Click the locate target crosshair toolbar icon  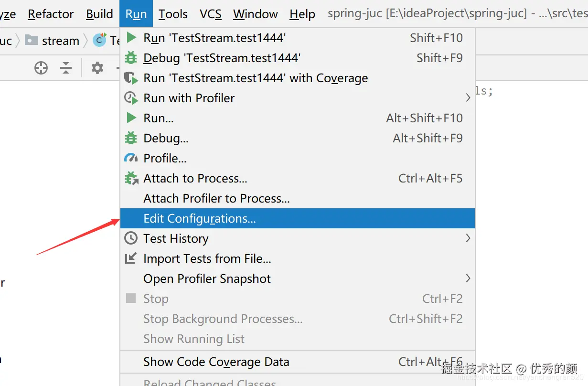click(x=41, y=68)
